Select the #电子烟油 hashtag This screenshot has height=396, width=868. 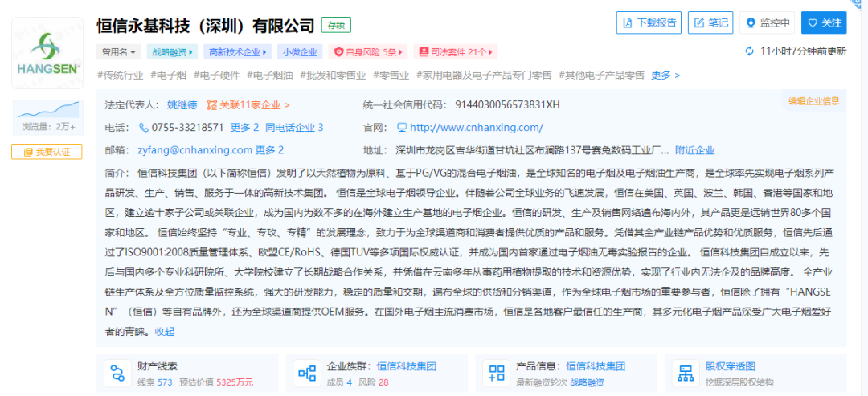point(269,75)
